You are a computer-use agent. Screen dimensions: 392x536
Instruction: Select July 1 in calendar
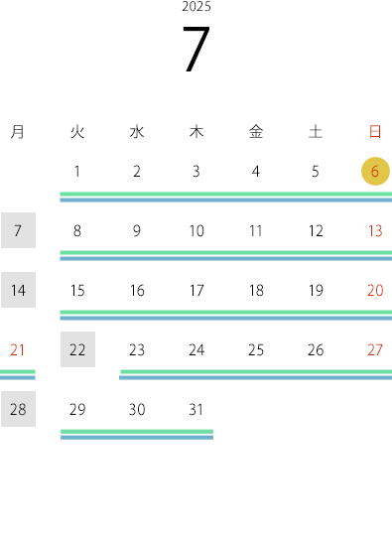tap(77, 172)
